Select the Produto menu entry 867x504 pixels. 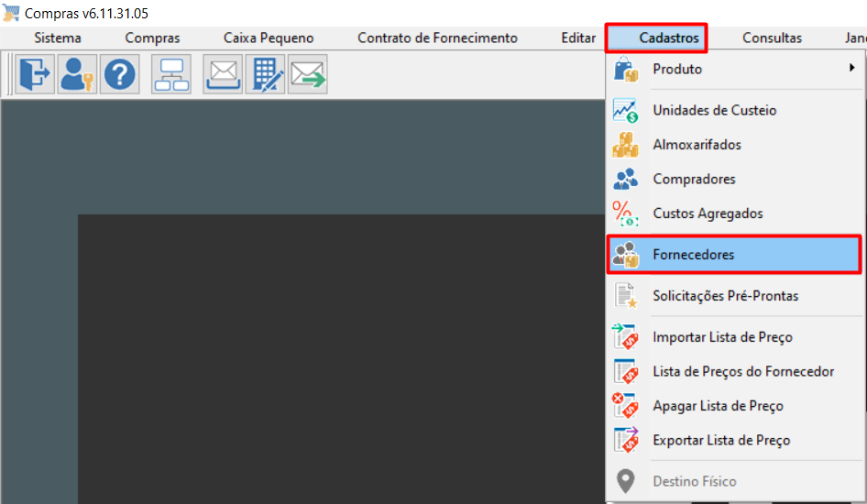coord(735,69)
